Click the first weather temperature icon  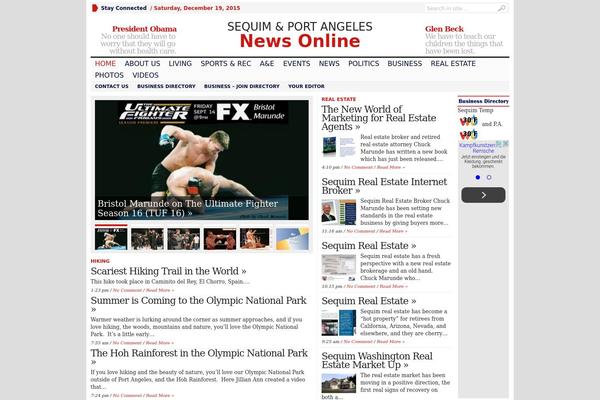tap(469, 122)
